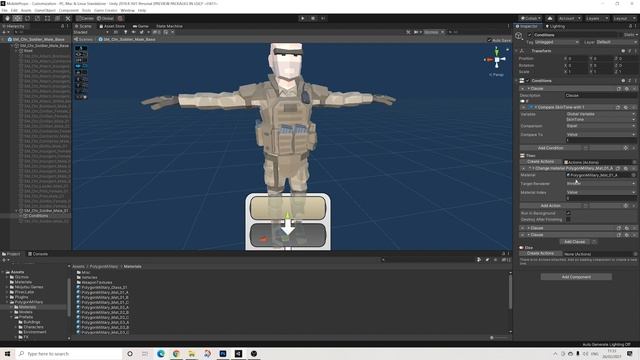Toggle Run in Background checkbox
Screen dimensions: 640x360
568,213
